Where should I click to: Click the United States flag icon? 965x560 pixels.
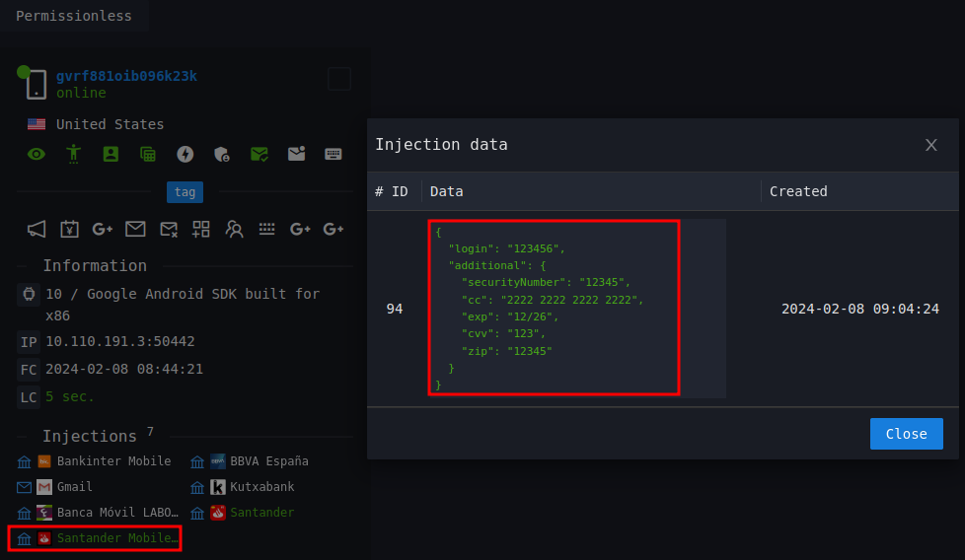(x=37, y=124)
